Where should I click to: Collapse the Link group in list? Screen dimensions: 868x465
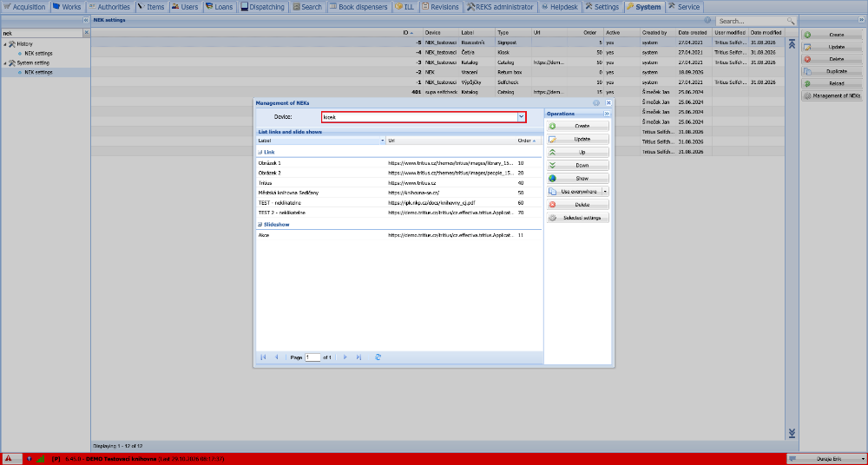pyautogui.click(x=260, y=152)
